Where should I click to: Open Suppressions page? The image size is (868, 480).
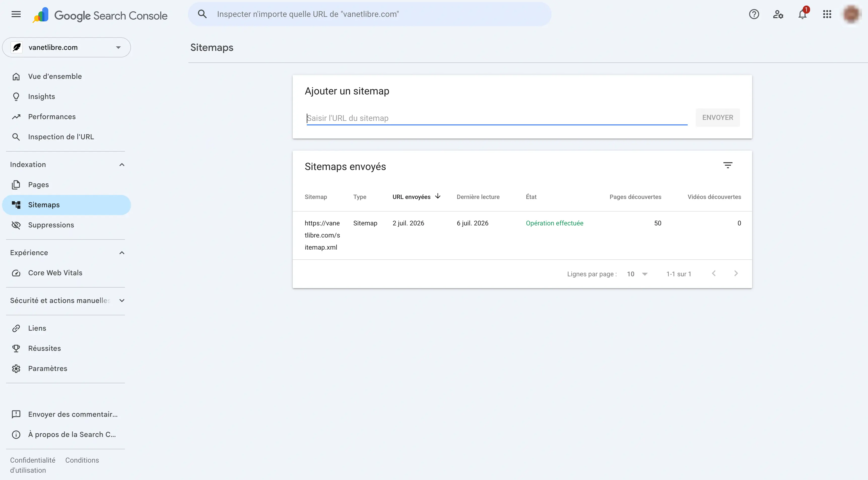tap(66, 225)
